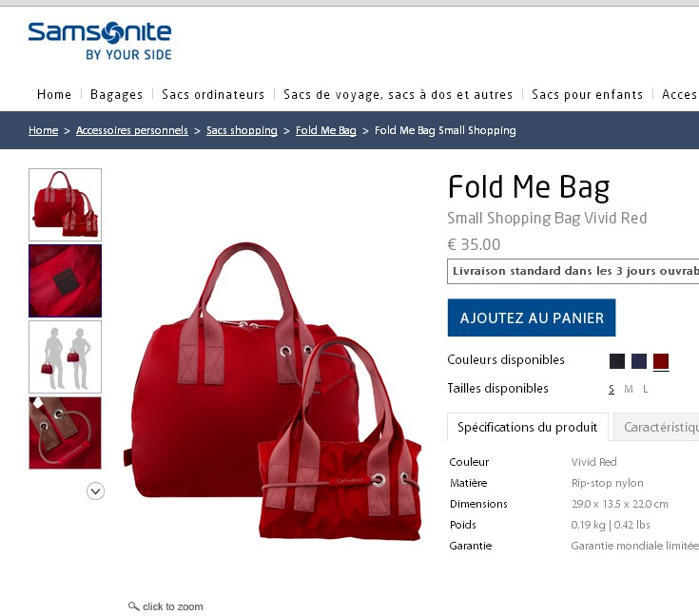Expand more thumbnails with down chevron
The image size is (699, 616).
(95, 491)
